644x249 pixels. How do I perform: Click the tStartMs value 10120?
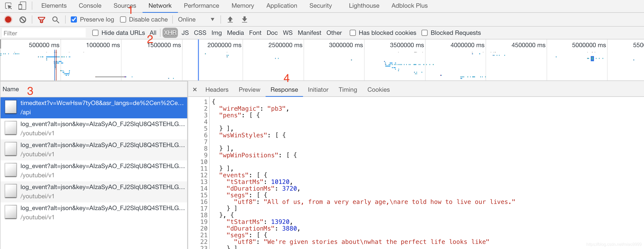tap(280, 182)
